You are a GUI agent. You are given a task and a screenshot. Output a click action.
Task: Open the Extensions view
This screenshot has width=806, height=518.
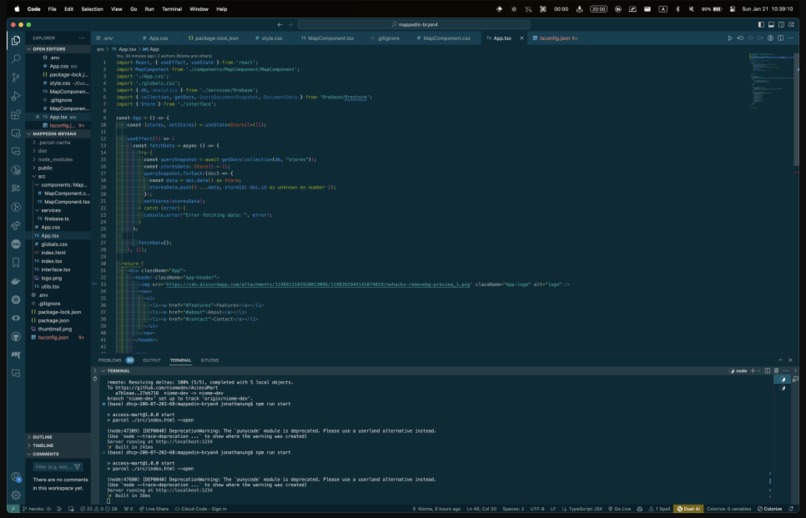point(16,115)
